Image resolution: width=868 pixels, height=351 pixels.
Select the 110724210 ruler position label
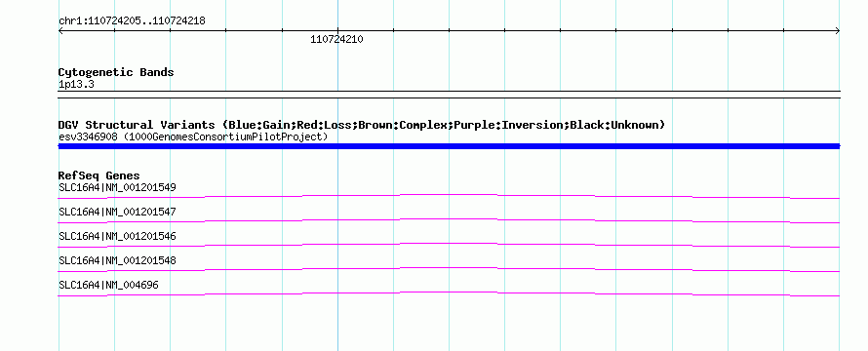point(336,39)
